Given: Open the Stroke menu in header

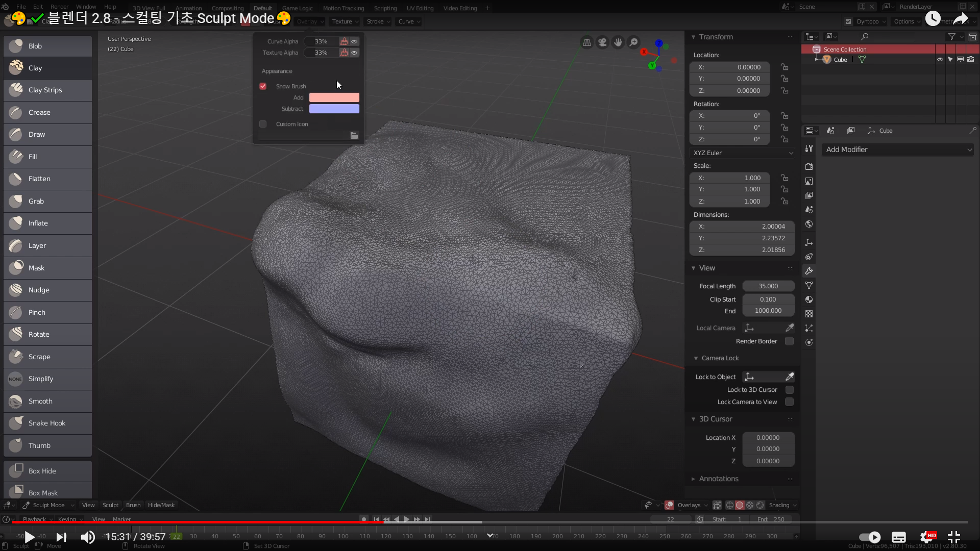Looking at the screenshot, I should [378, 21].
